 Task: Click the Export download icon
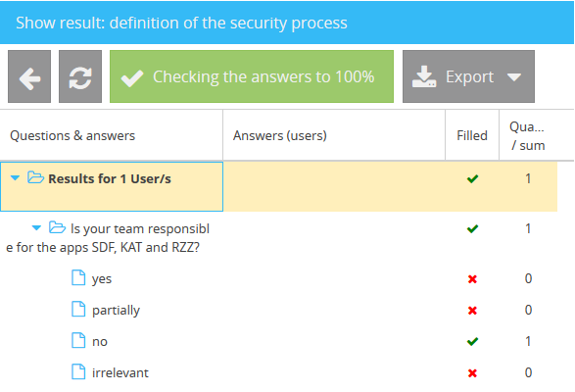click(424, 76)
